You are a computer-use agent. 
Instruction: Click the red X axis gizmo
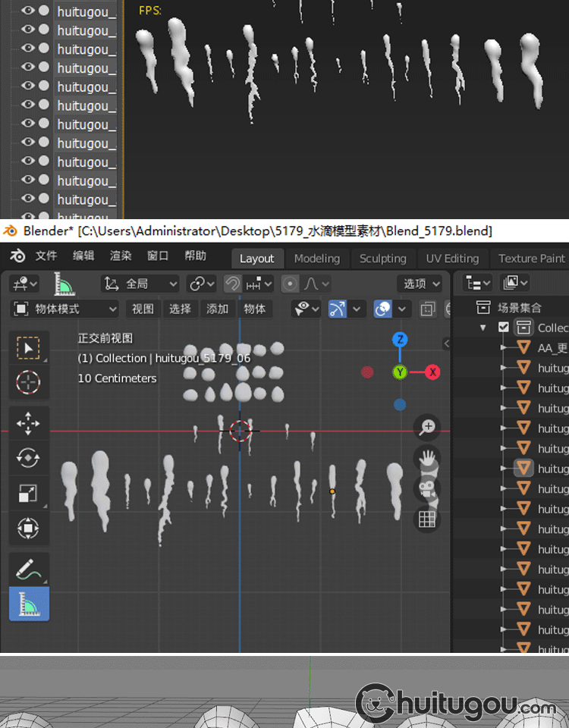(x=432, y=372)
